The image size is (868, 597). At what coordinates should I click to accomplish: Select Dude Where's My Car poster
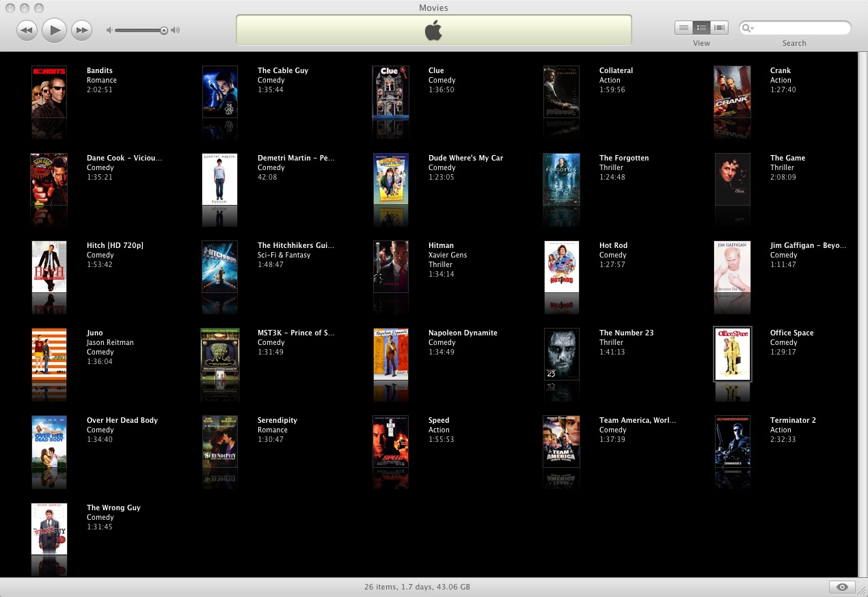pos(391,180)
